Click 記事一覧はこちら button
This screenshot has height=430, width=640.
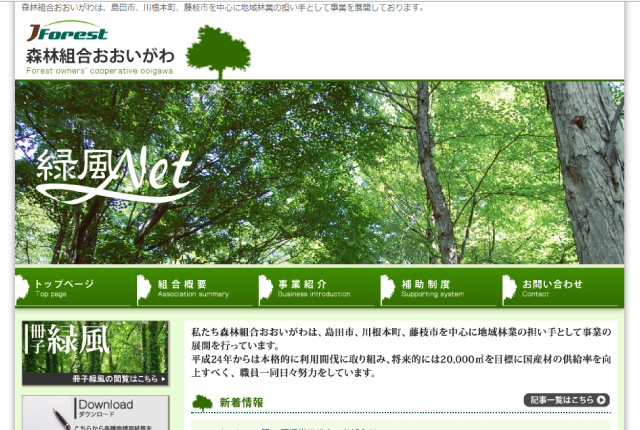(567, 400)
